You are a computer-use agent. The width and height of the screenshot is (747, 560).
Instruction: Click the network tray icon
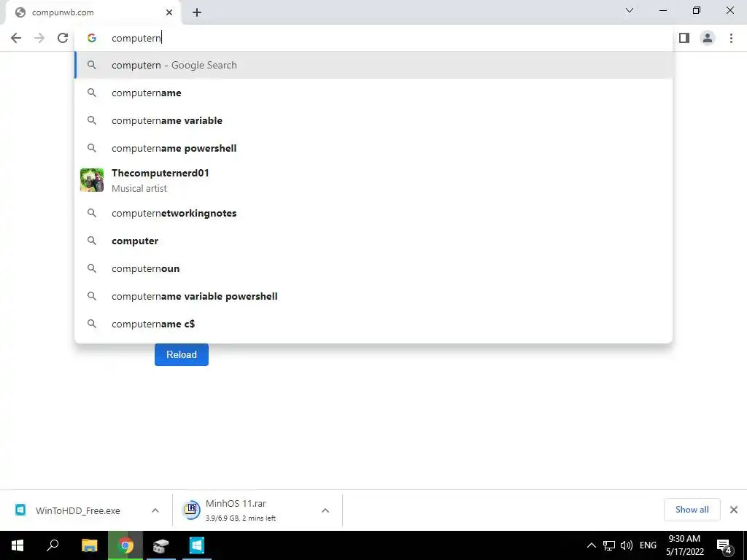[609, 545]
